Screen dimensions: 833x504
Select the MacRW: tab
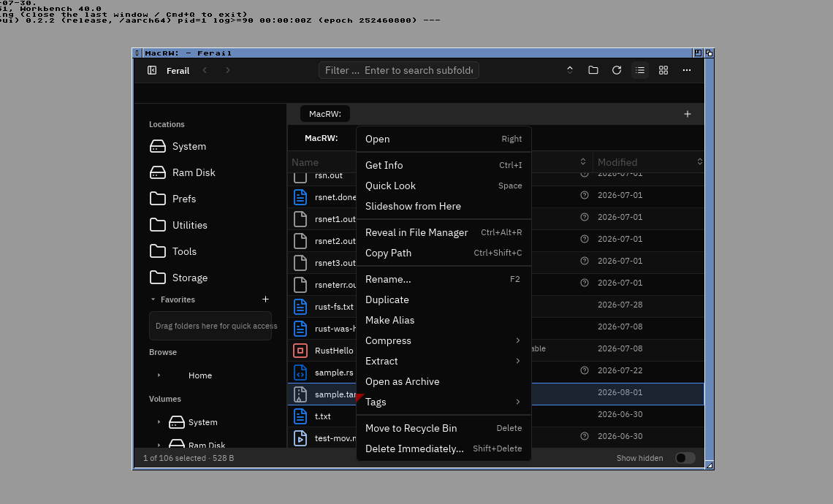pyautogui.click(x=325, y=114)
